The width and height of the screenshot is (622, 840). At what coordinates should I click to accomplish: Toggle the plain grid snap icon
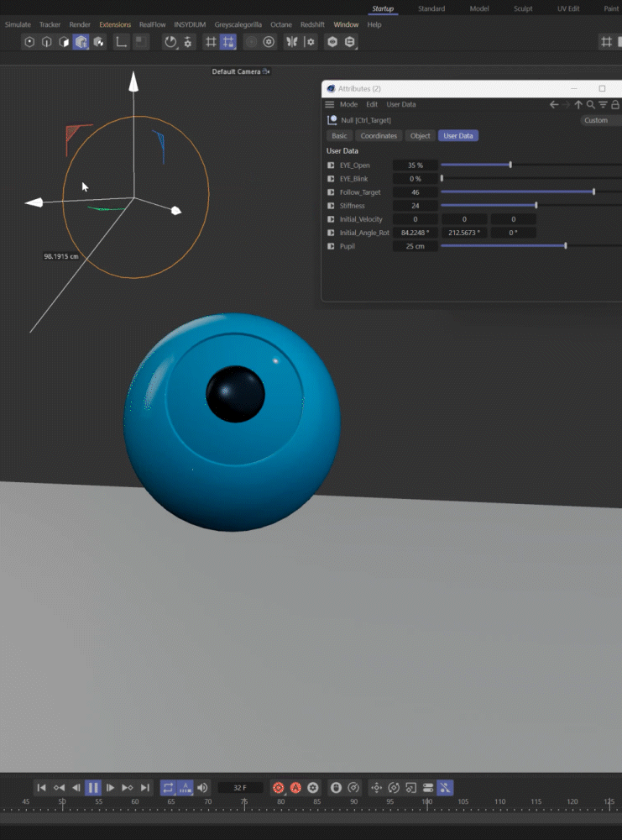point(211,42)
